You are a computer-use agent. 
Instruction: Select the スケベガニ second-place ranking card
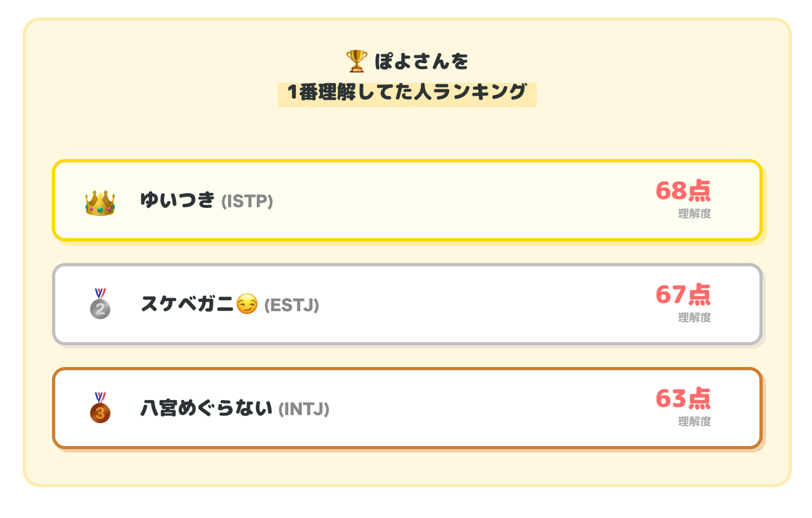407,304
